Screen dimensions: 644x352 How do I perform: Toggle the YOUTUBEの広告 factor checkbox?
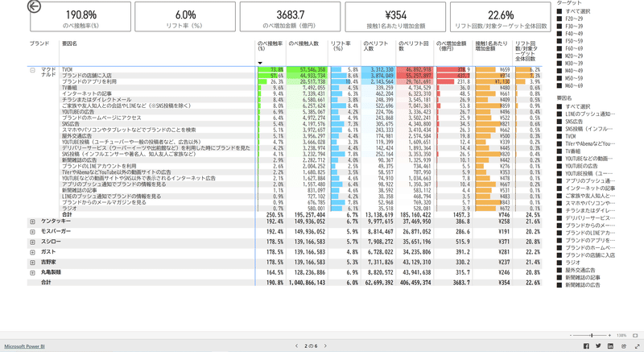pyautogui.click(x=559, y=166)
